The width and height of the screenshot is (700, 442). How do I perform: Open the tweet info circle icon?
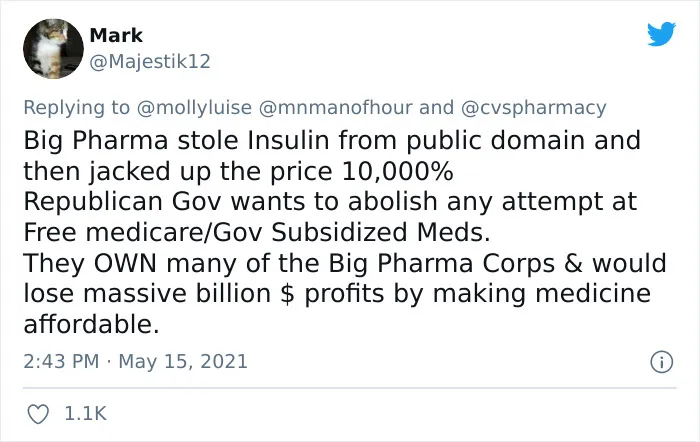pyautogui.click(x=661, y=362)
